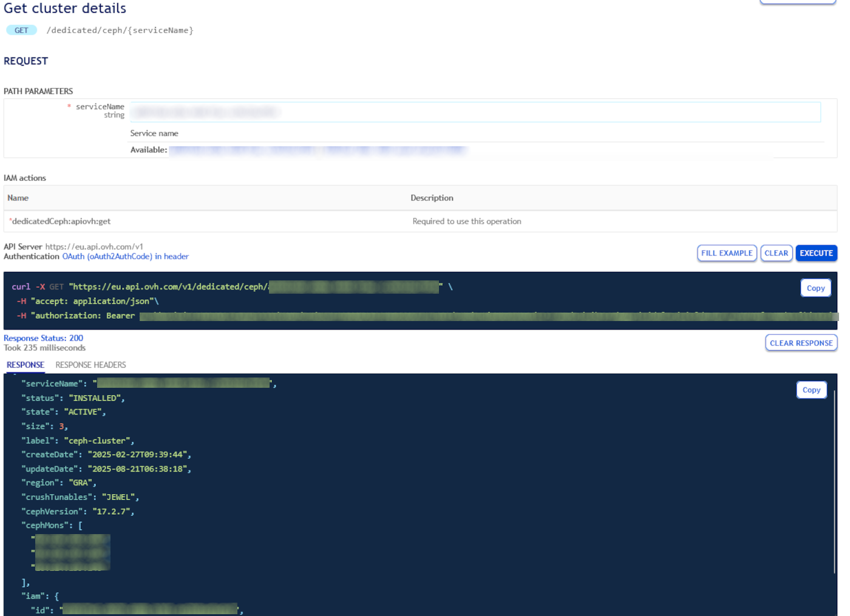This screenshot has height=616, width=850.
Task: Click the dedicatedCeph:apiovh:get IAM action row
Action: [59, 221]
